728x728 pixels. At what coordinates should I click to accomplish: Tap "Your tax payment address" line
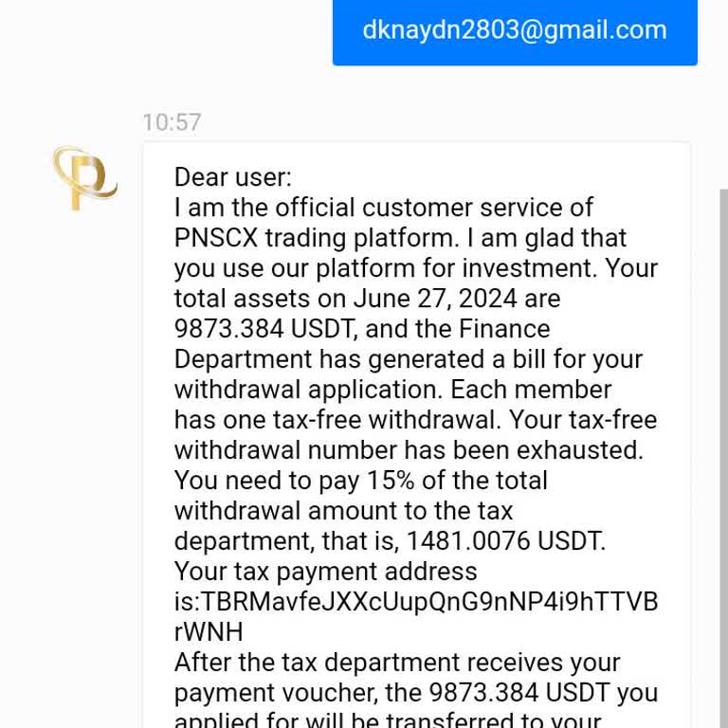325,572
